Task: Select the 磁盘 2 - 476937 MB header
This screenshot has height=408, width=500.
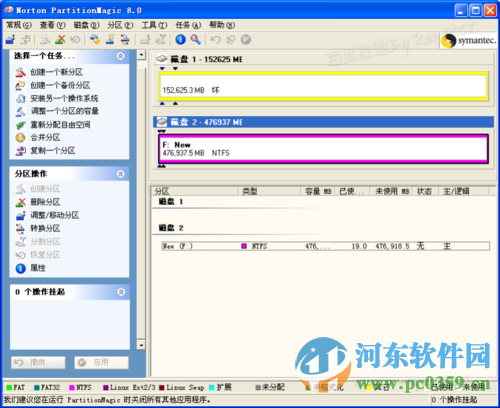Action: [323, 122]
